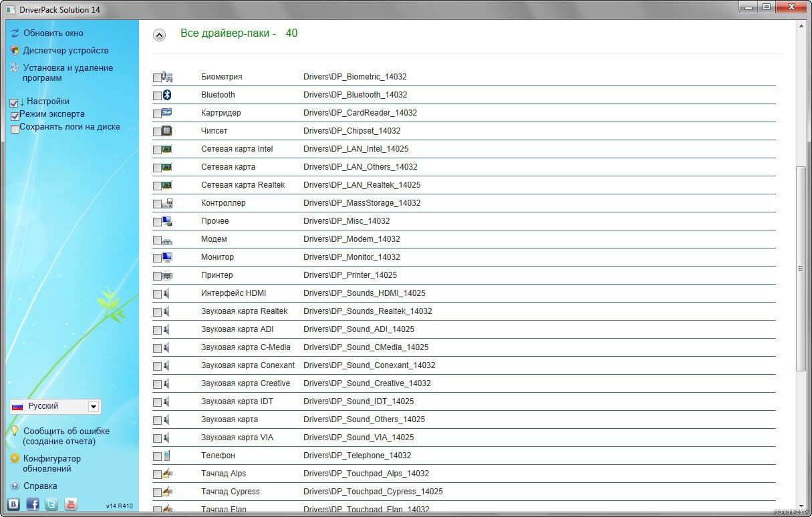This screenshot has height=517, width=812.
Task: Click the shield icon beside Диспетчер устройств
Action: point(15,50)
